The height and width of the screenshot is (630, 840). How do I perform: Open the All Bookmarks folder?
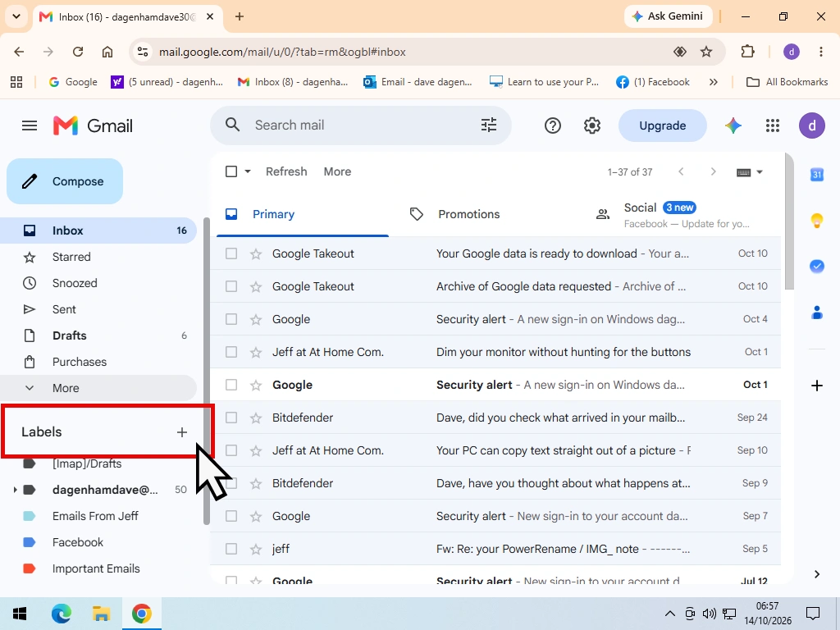[x=787, y=82]
